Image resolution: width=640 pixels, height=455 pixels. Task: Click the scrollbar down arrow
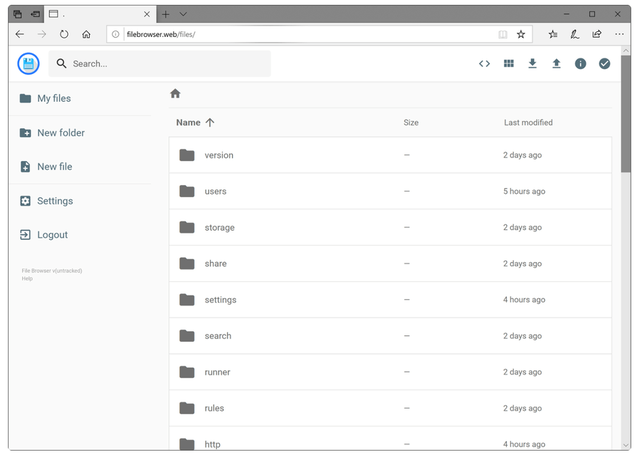point(625,445)
